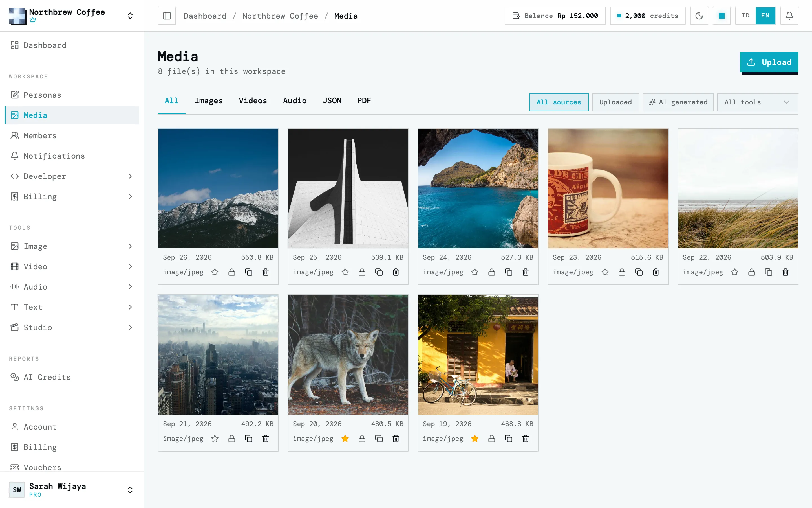Select the JSON tab

tap(332, 101)
